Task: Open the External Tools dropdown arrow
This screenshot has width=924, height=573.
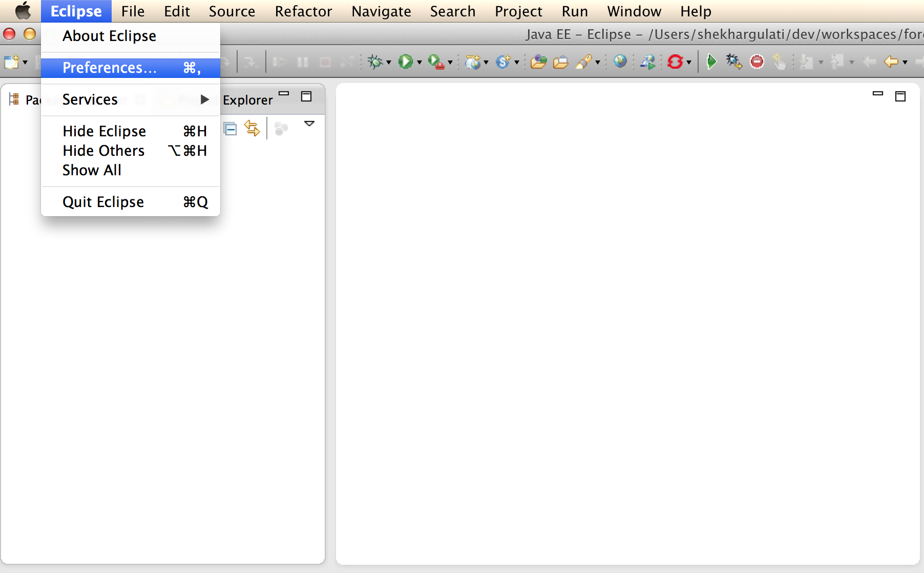Action: (450, 63)
